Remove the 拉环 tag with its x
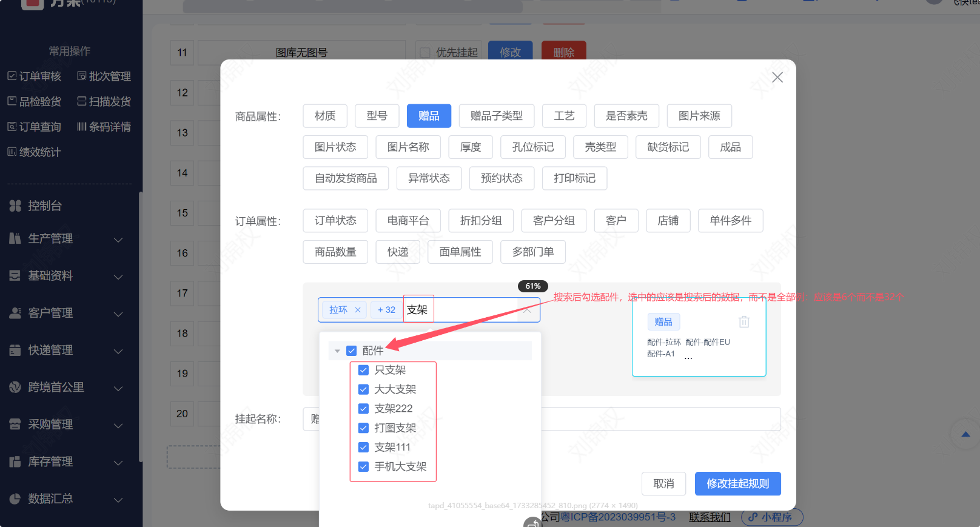980x527 pixels. [358, 310]
